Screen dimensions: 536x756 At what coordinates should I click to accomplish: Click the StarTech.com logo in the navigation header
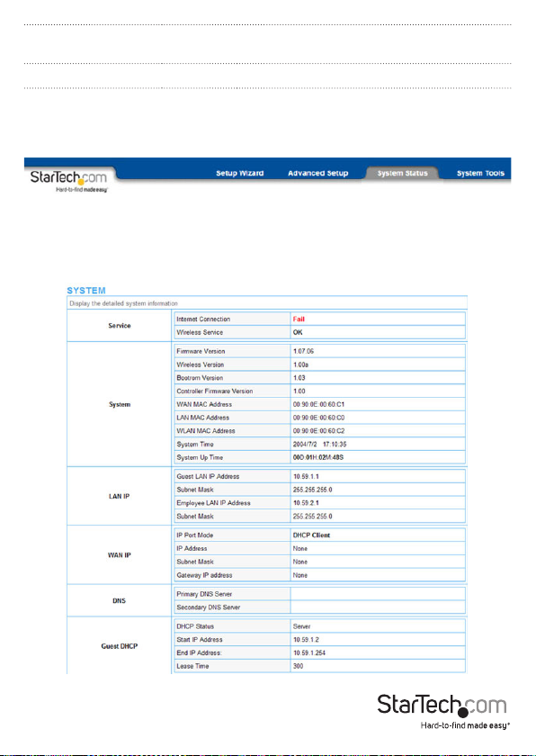click(x=68, y=180)
